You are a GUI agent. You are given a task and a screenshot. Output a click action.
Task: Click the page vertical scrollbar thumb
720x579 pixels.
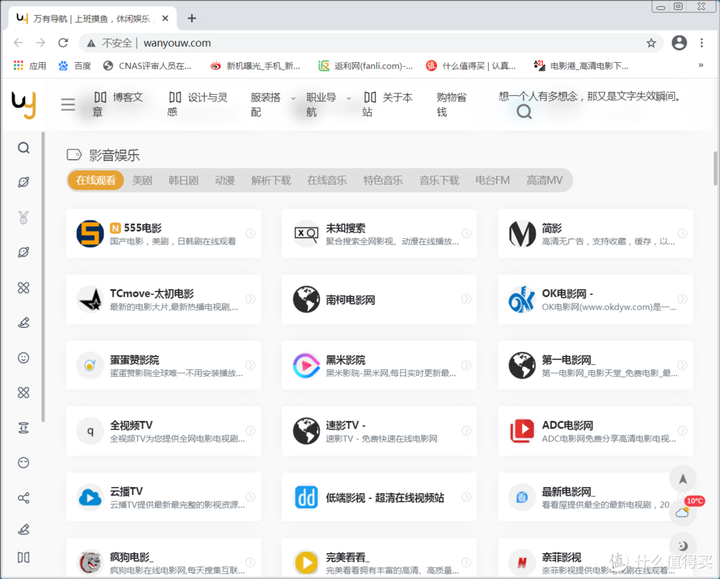pos(715,168)
